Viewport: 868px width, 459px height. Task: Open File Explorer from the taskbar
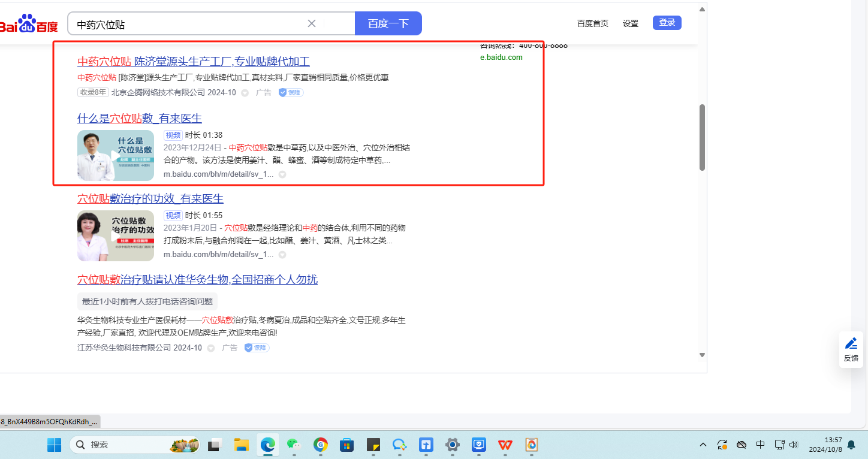pos(241,445)
